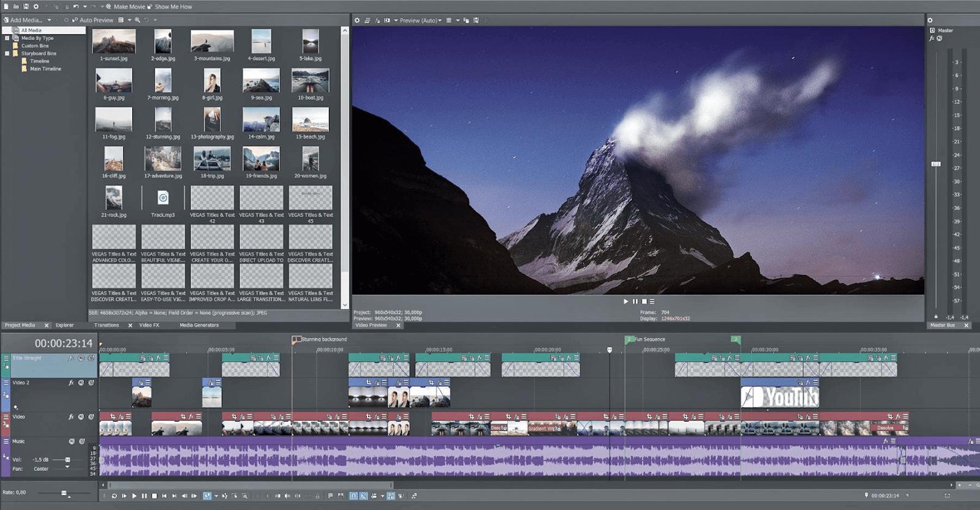
Task: Switch to the Transitions tab
Action: tap(107, 325)
